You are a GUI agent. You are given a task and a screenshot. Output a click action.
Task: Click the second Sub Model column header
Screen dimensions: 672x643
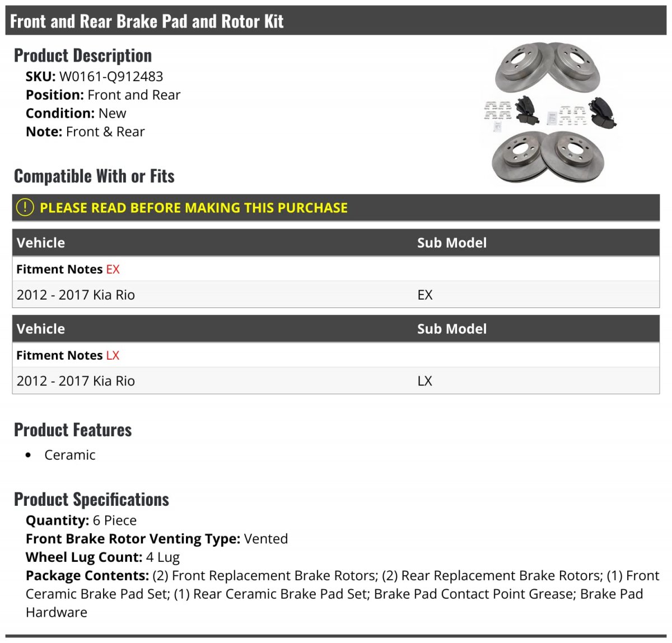[x=452, y=329]
